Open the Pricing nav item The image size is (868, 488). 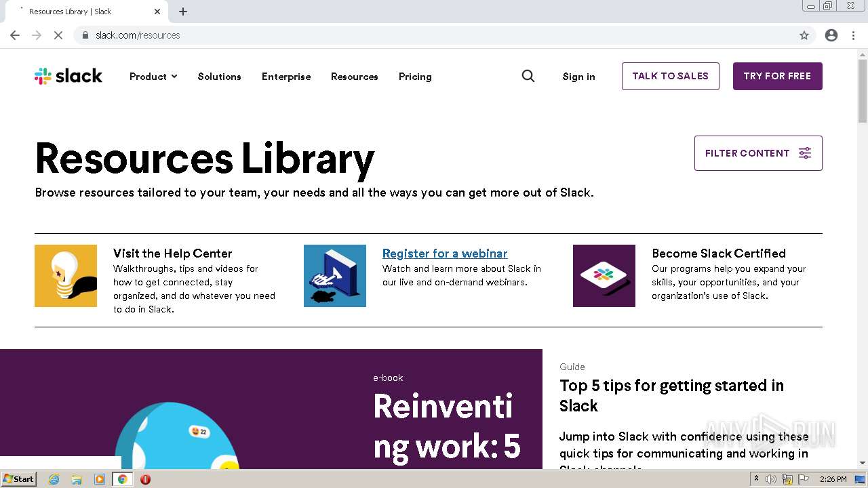point(415,77)
